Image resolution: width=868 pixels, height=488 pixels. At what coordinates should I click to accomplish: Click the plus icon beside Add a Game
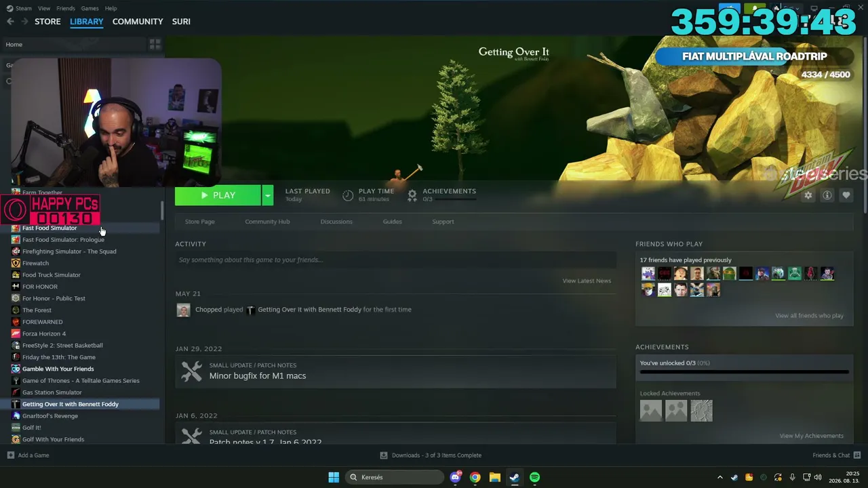tap(10, 455)
